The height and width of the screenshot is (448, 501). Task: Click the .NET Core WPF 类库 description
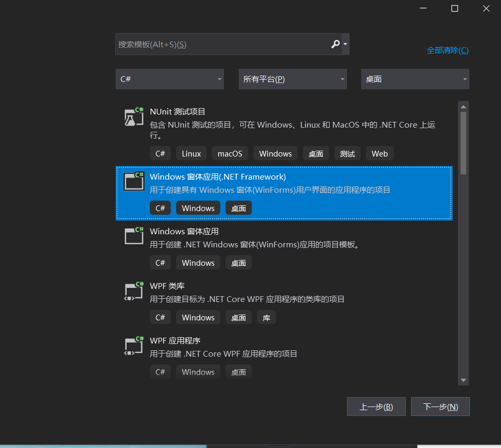click(x=247, y=299)
